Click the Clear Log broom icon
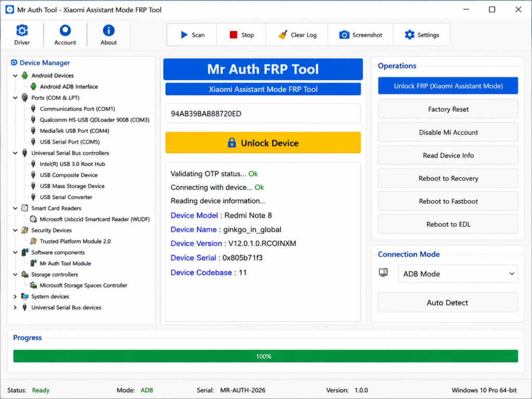The height and width of the screenshot is (399, 532). (x=283, y=35)
